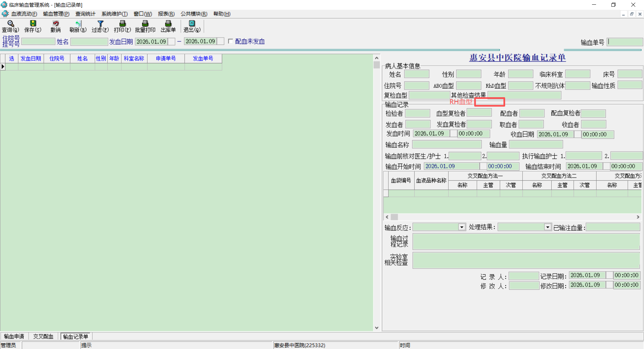Click the row selector arrow in patient list
644x349 pixels.
pos(3,66)
